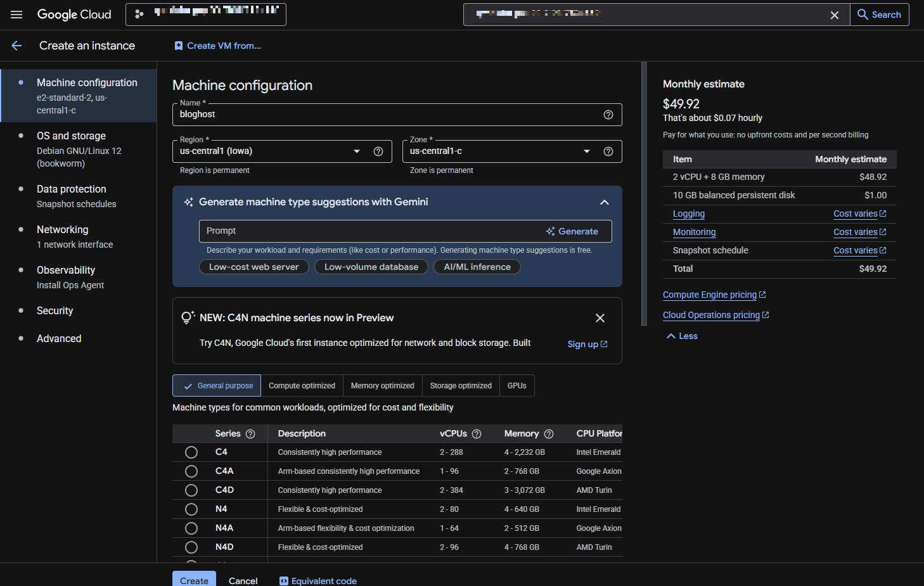The width and height of the screenshot is (924, 586).
Task: Open the Region dropdown us-central1 (Iowa)
Action: point(282,151)
